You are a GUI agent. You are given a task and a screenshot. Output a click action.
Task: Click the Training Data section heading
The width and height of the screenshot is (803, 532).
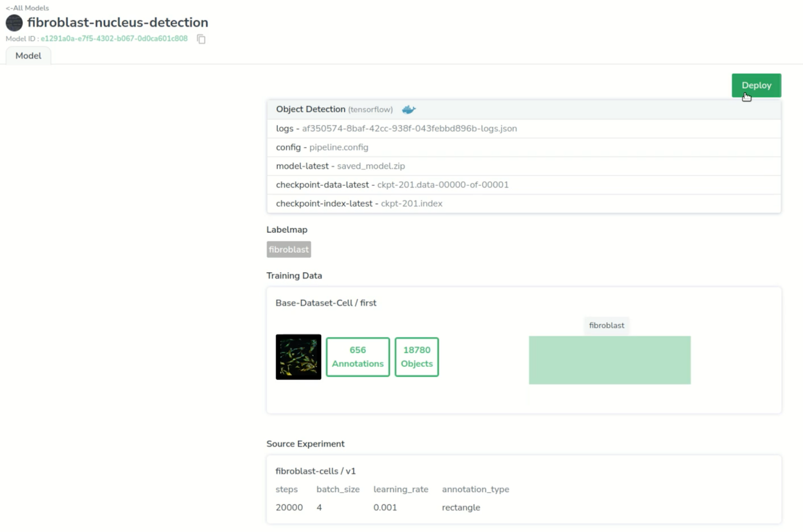pyautogui.click(x=294, y=275)
